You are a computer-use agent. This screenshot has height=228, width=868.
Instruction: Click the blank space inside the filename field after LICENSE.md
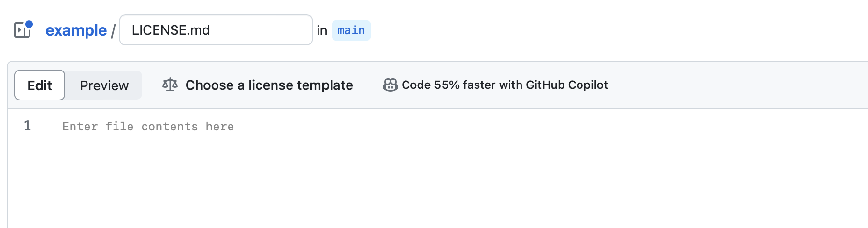[x=261, y=30]
